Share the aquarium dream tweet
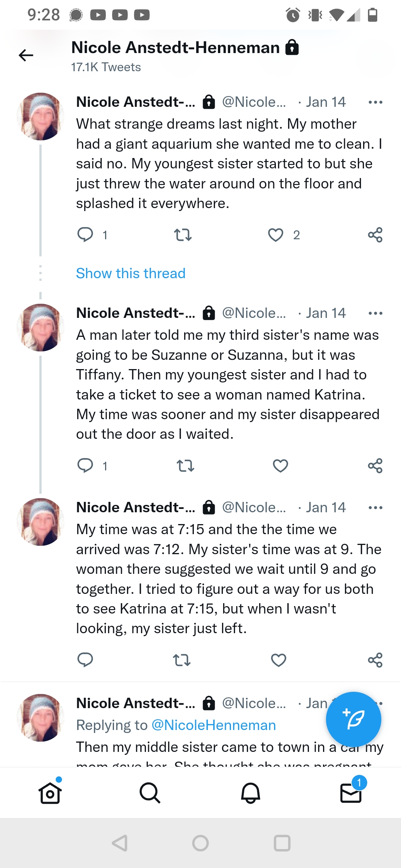The width and height of the screenshot is (401, 868). coord(375,235)
